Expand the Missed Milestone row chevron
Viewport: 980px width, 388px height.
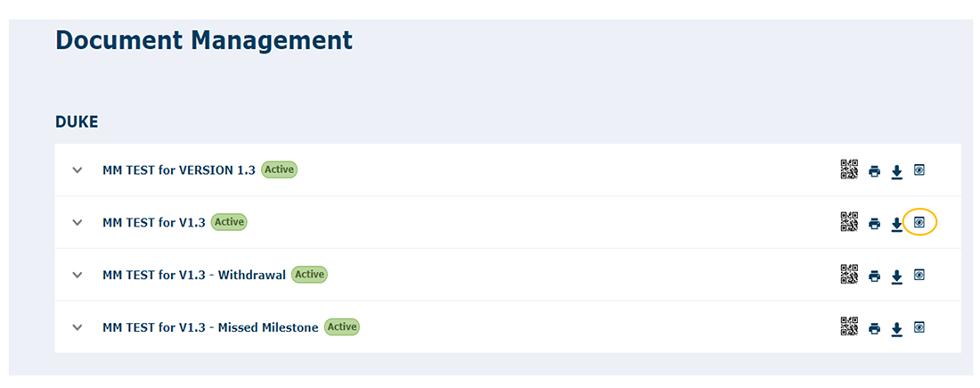78,326
